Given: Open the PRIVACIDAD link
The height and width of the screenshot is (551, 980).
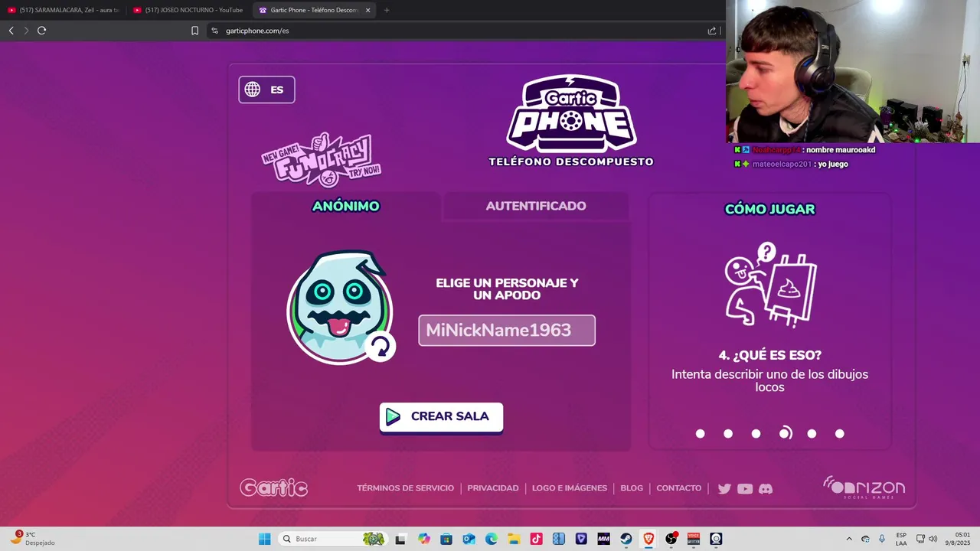Looking at the screenshot, I should [493, 488].
